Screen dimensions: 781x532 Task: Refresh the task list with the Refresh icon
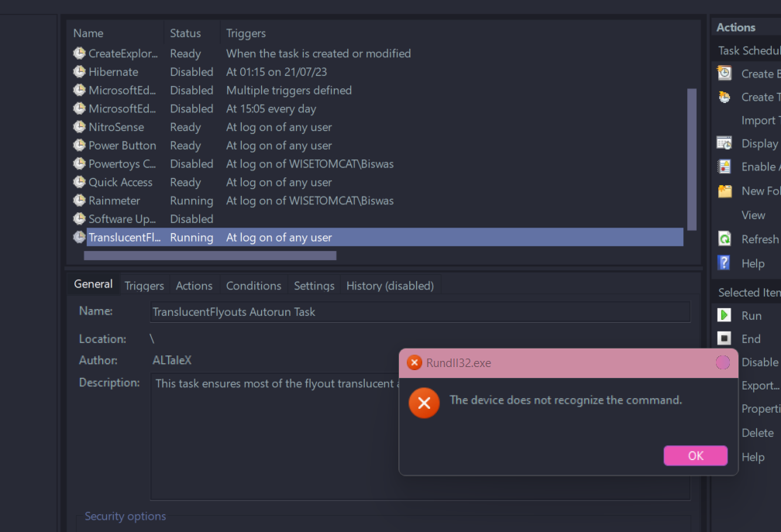coord(724,239)
